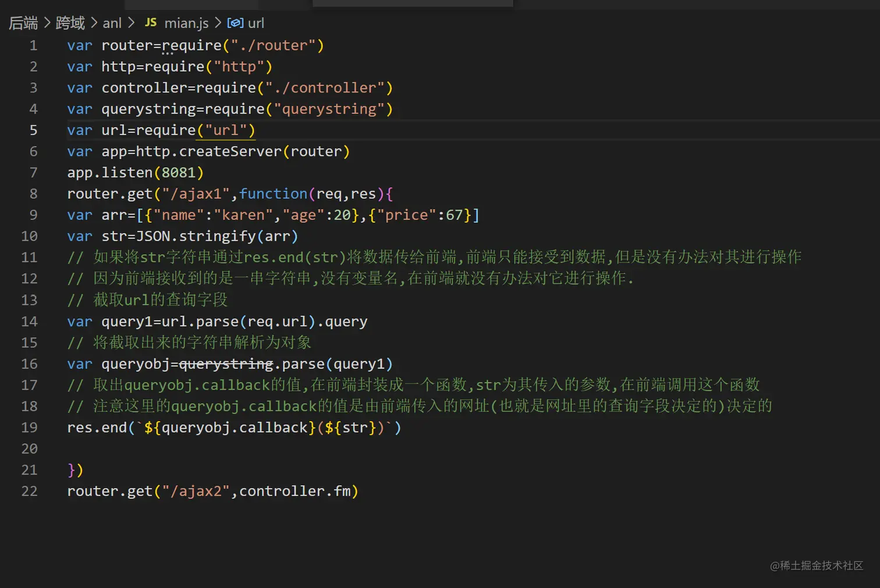The height and width of the screenshot is (588, 880).
Task: Open the mian.js breadcrumb file list
Action: (186, 23)
